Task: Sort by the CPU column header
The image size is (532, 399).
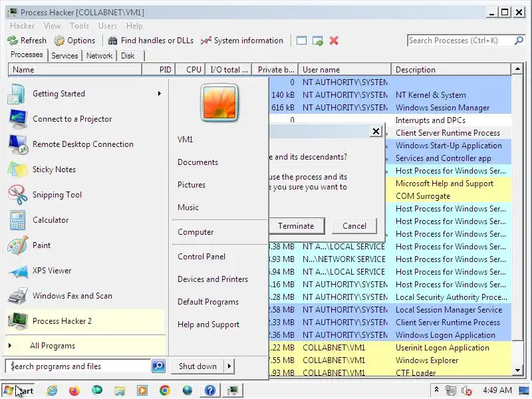Action: pyautogui.click(x=190, y=70)
